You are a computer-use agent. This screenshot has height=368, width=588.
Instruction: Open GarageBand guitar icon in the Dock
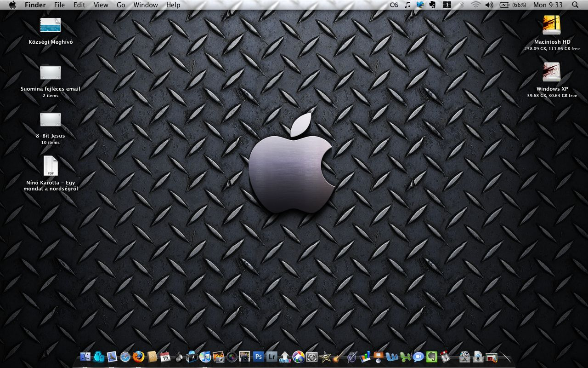(x=338, y=357)
